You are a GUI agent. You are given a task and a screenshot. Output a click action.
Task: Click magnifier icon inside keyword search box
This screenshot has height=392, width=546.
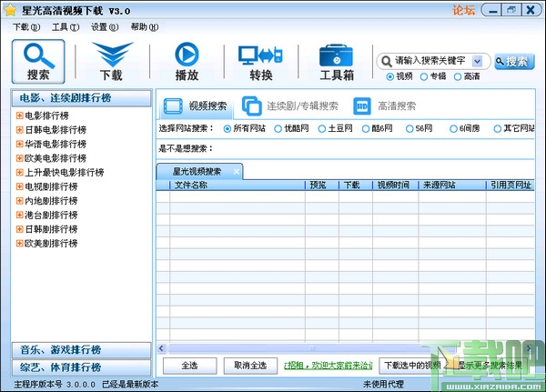386,62
